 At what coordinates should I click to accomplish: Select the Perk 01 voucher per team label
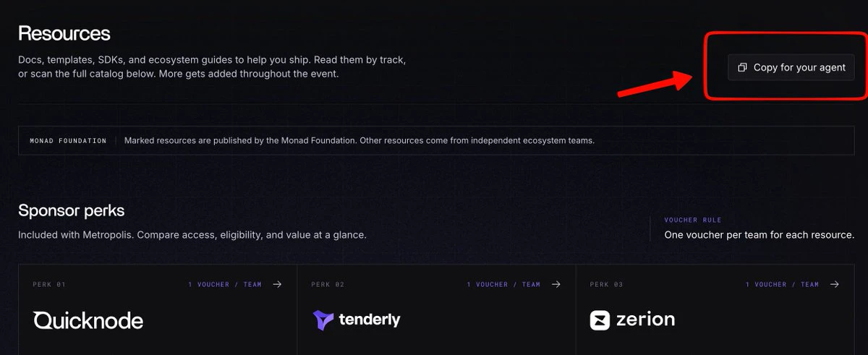pyautogui.click(x=225, y=284)
